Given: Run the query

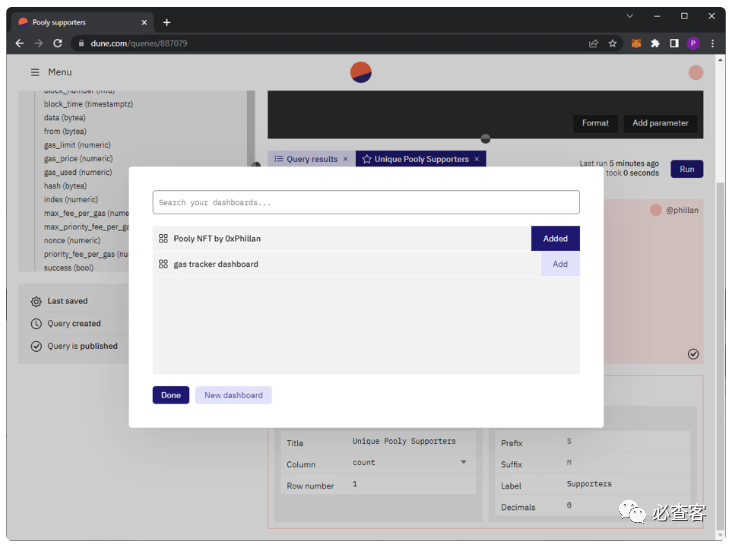Looking at the screenshot, I should point(687,169).
